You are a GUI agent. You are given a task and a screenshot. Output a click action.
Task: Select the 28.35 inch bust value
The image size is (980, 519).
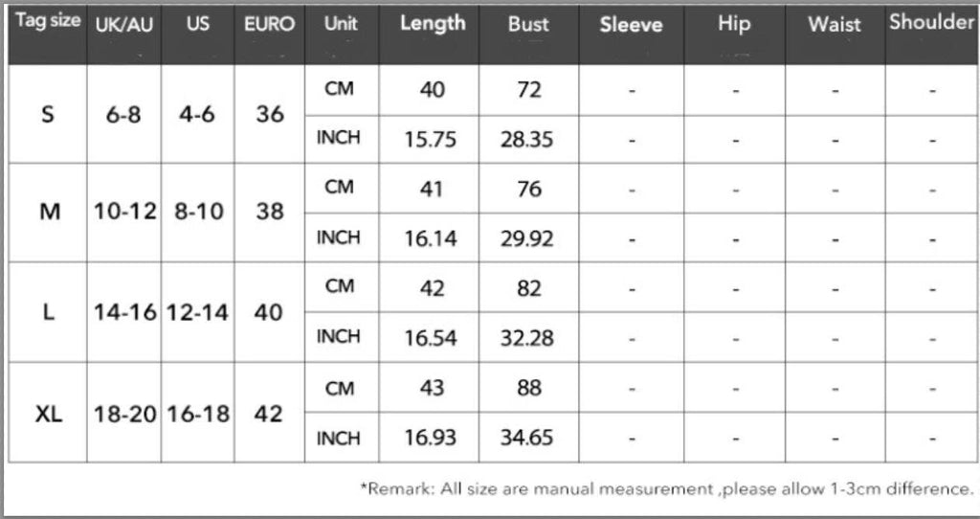pos(527,139)
